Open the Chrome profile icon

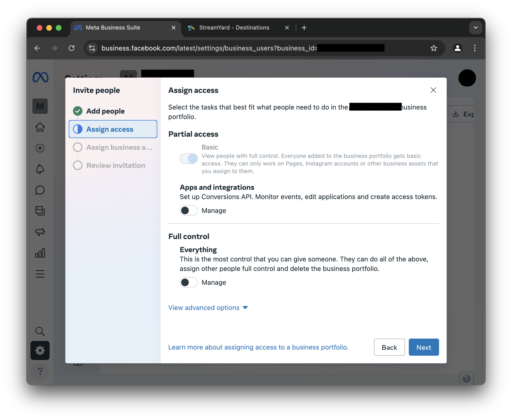point(457,48)
